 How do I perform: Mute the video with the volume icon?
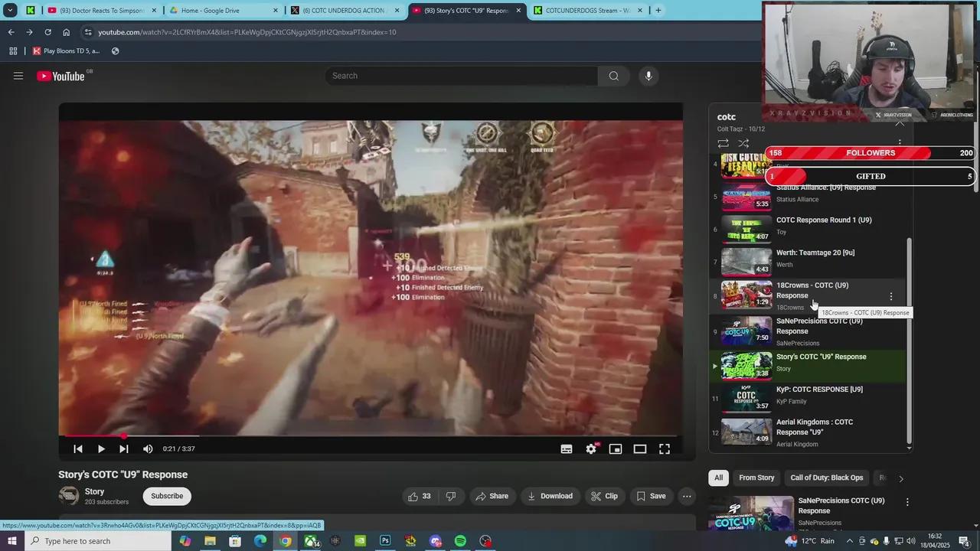[x=148, y=449]
